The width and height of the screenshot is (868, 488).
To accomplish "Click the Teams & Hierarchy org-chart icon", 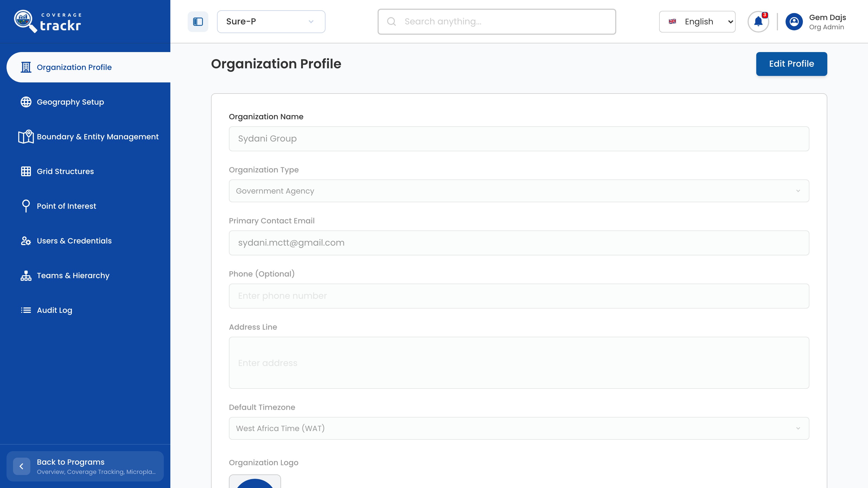I will point(26,275).
